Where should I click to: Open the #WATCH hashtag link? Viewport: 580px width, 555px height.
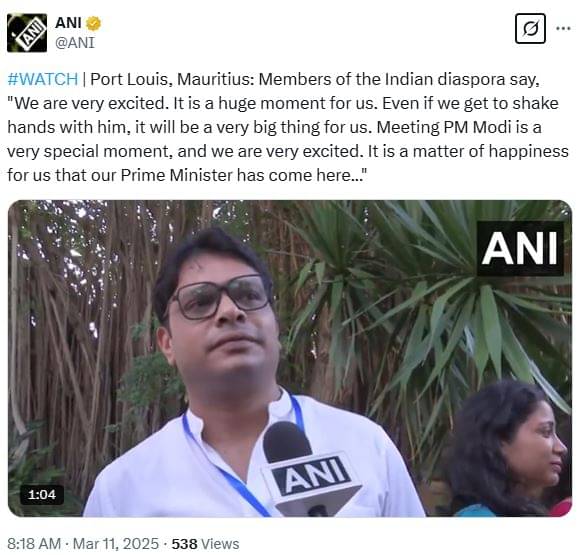43,79
